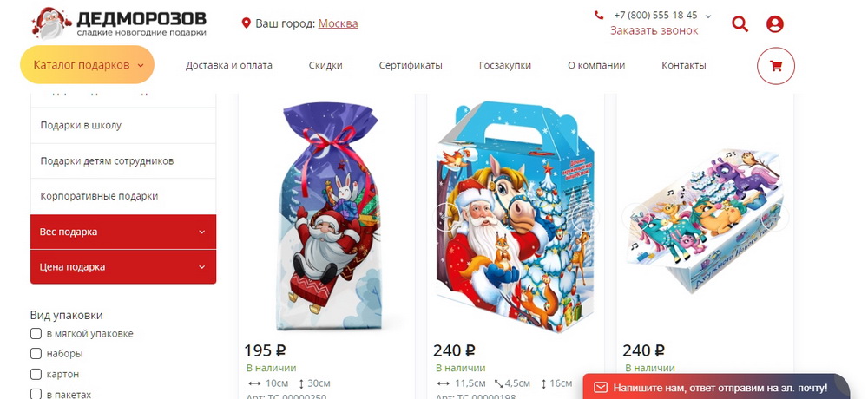This screenshot has height=399, width=868.
Task: Click the Дедморозов Santa logo
Action: click(118, 23)
